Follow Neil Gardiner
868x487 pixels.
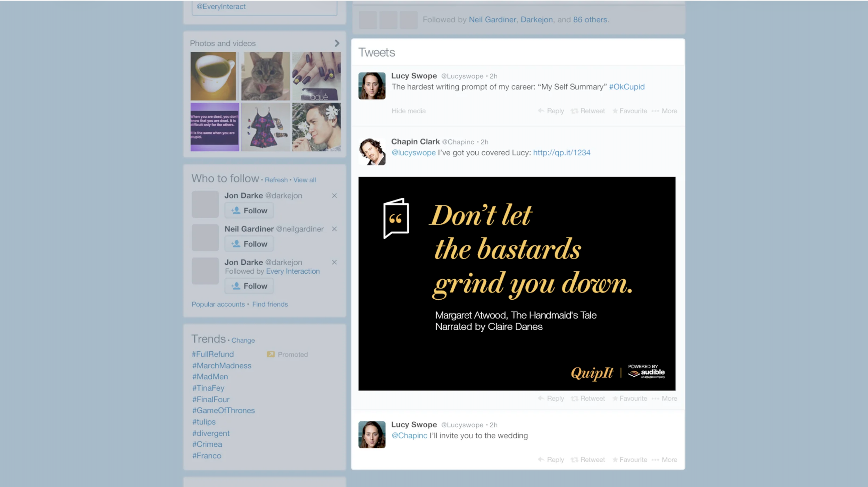point(249,244)
